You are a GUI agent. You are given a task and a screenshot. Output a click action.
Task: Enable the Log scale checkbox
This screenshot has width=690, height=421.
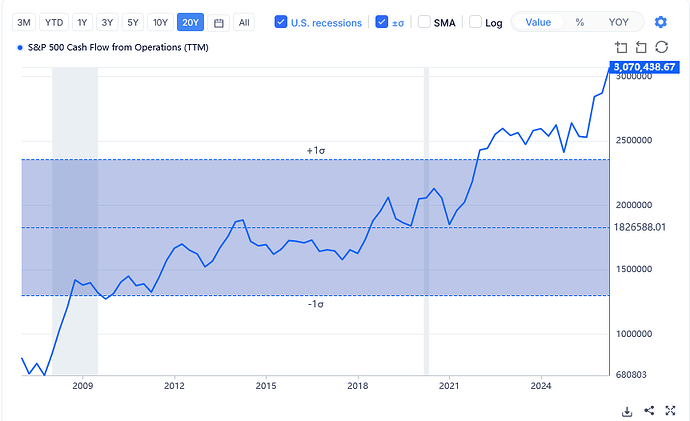coord(475,22)
